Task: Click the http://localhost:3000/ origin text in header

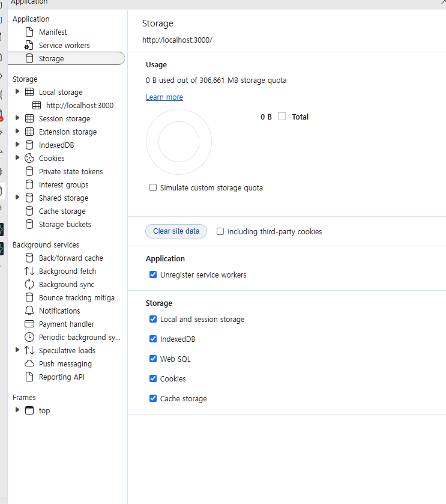Action: (177, 40)
